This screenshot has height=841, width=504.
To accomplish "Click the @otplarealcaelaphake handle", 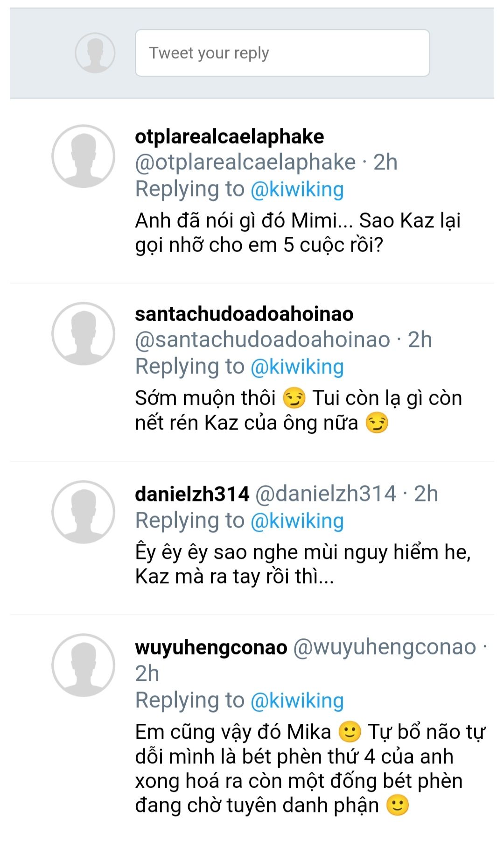I will click(x=245, y=163).
